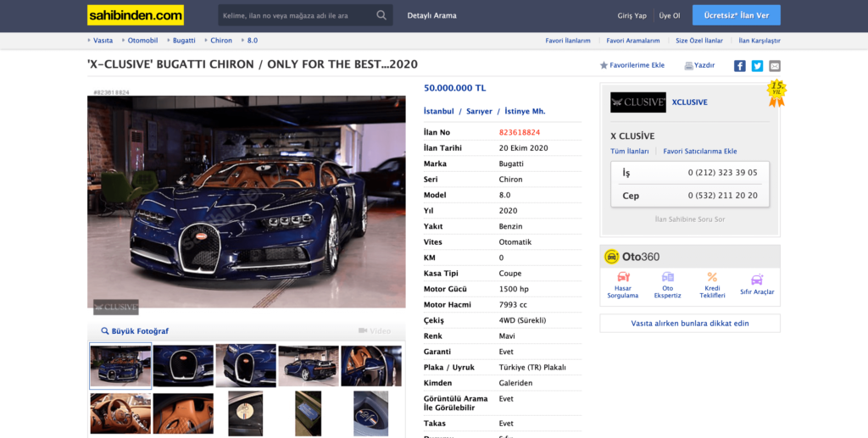This screenshot has height=438, width=868.
Task: Click listing number 823618824
Action: pyautogui.click(x=520, y=133)
